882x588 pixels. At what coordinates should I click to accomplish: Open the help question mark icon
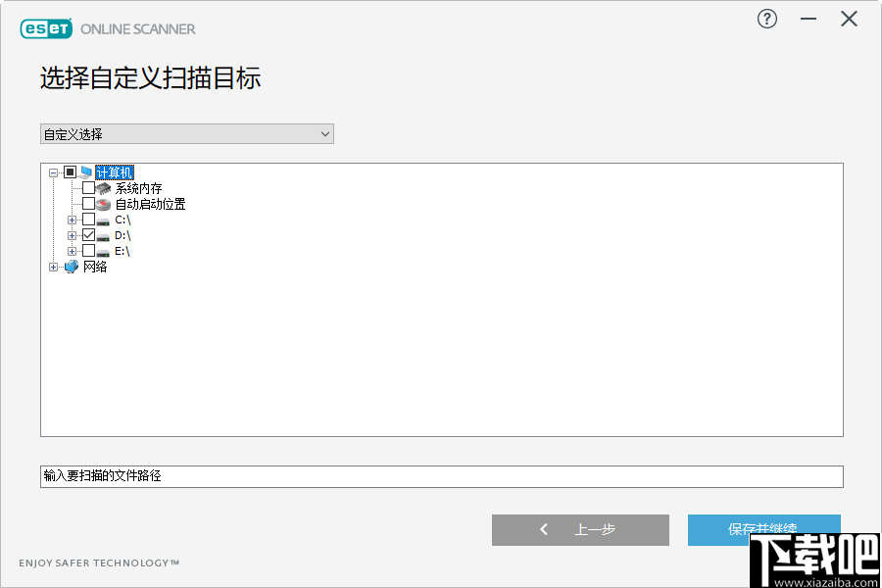click(x=766, y=19)
